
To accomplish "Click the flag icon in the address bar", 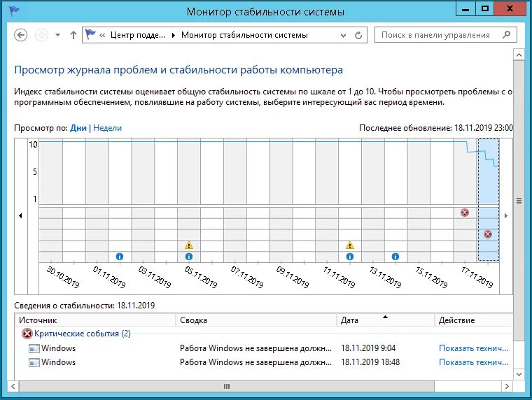I will (x=90, y=34).
